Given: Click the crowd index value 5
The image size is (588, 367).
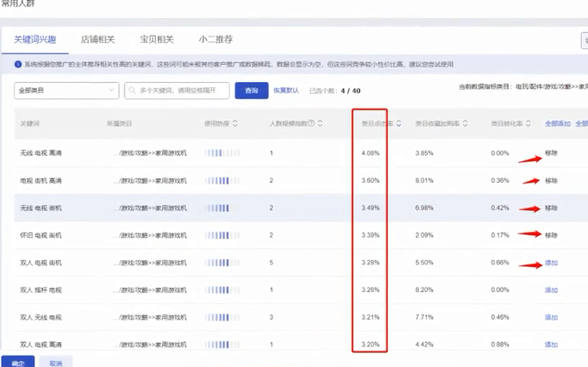Looking at the screenshot, I should pos(271,263).
